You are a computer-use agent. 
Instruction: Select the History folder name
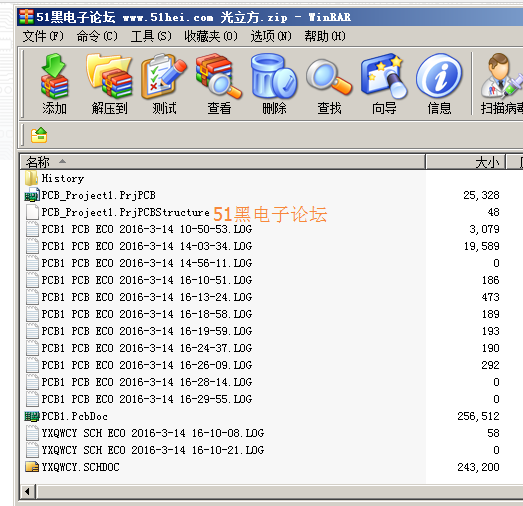[63, 178]
